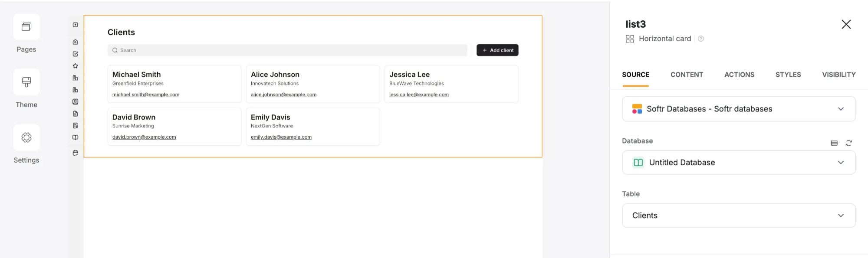The image size is (868, 258).
Task: Select the David Brown card name
Action: pyautogui.click(x=134, y=117)
